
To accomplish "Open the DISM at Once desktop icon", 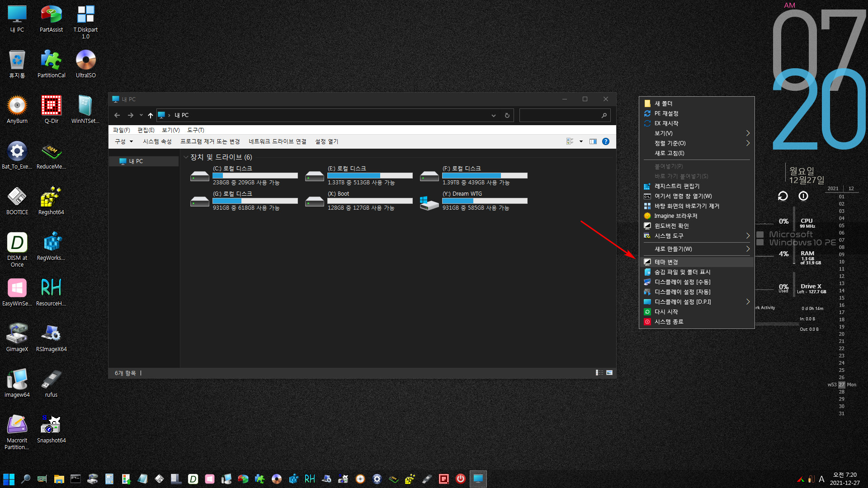I will pos(17,250).
